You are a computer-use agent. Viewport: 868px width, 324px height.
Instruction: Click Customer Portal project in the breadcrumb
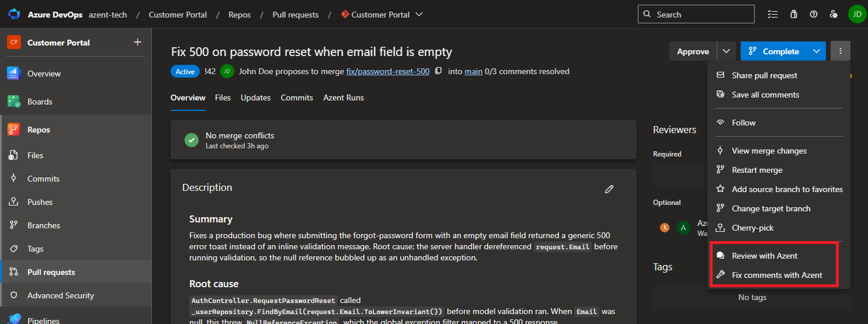coord(178,15)
